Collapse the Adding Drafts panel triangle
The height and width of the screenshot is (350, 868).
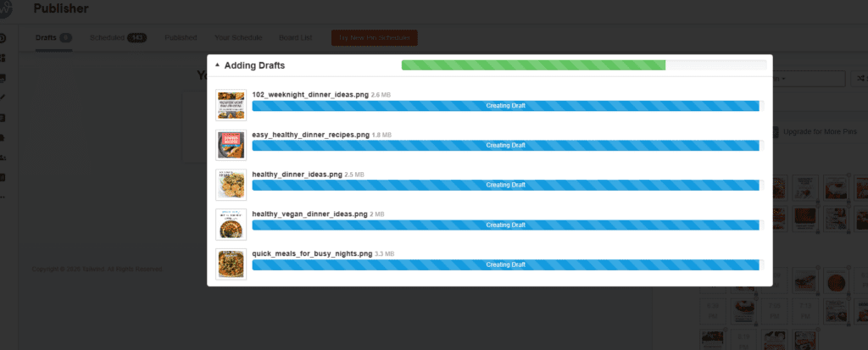(x=217, y=65)
